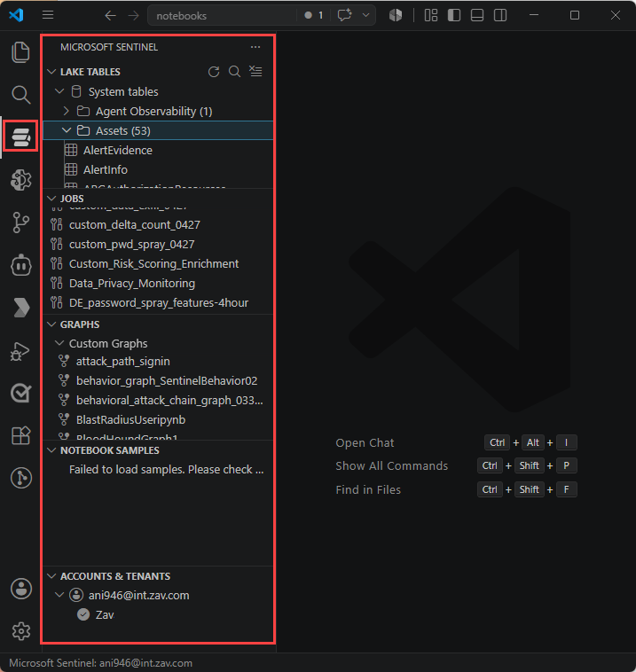Open the Microsoft Sentinel panel more actions menu
This screenshot has height=672, width=636.
(255, 47)
